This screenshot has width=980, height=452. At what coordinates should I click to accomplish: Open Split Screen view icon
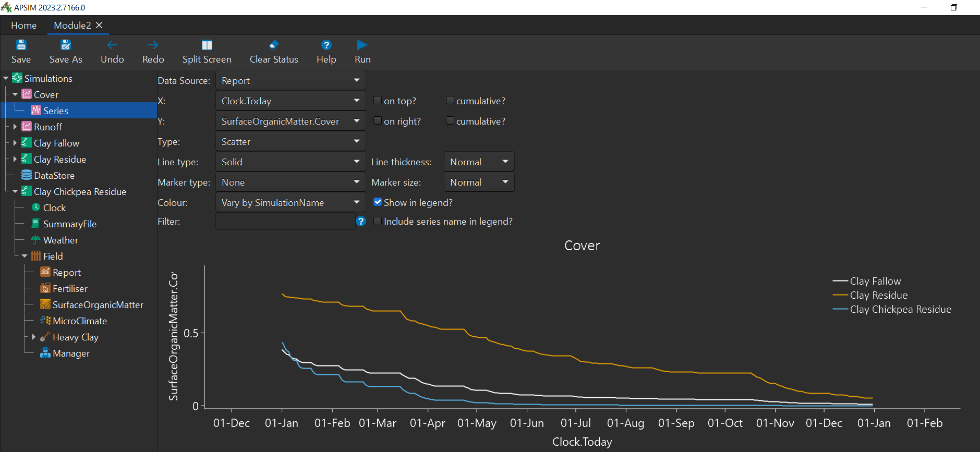point(207,45)
